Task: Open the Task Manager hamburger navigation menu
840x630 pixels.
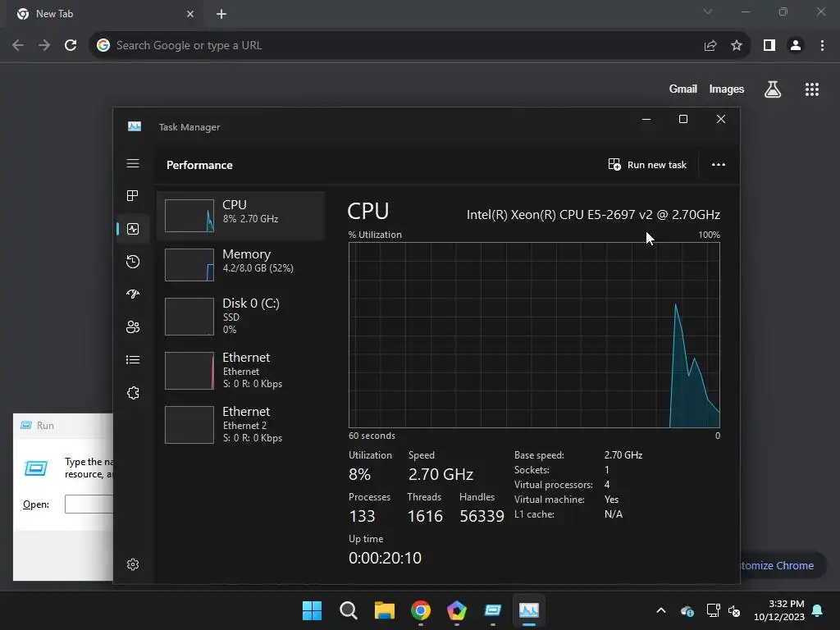Action: pyautogui.click(x=133, y=163)
